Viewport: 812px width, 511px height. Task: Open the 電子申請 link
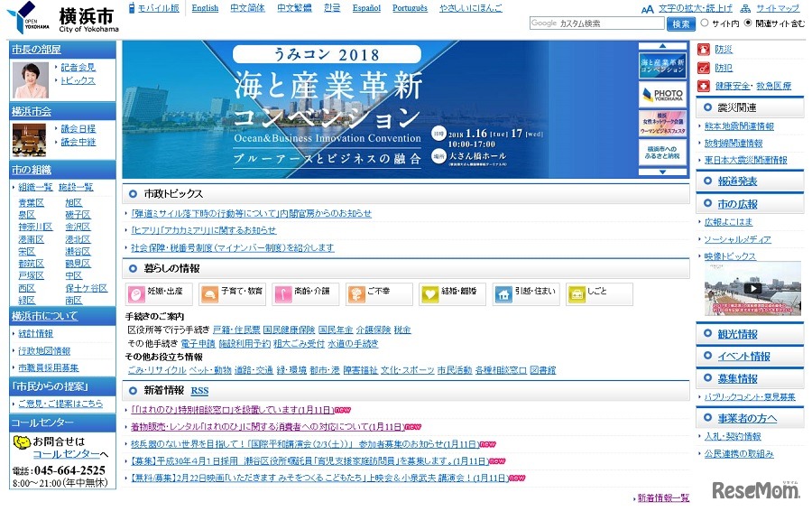(198, 343)
